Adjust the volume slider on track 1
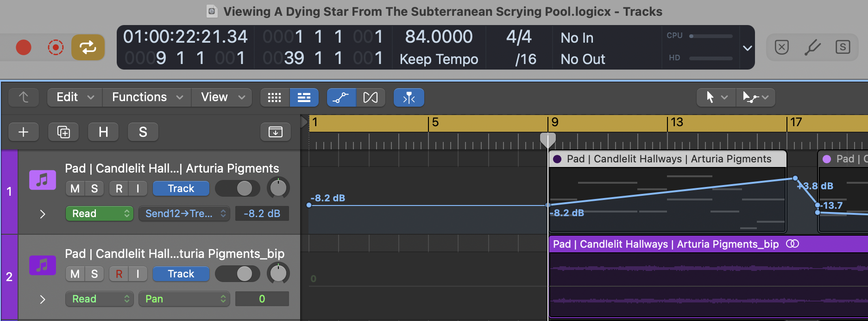Viewport: 868px width, 321px height. point(237,189)
